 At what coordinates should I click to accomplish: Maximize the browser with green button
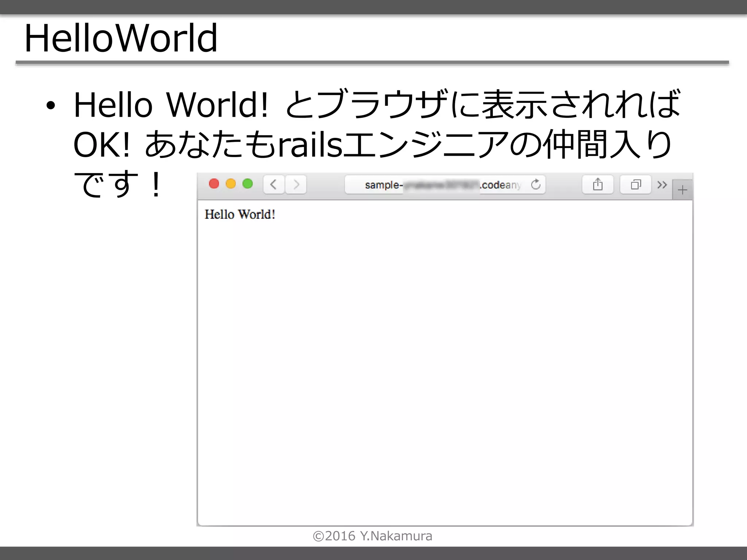(247, 184)
